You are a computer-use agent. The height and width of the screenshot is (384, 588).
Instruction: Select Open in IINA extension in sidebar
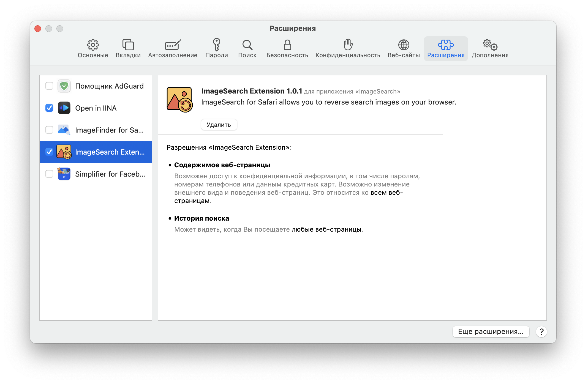click(x=97, y=108)
